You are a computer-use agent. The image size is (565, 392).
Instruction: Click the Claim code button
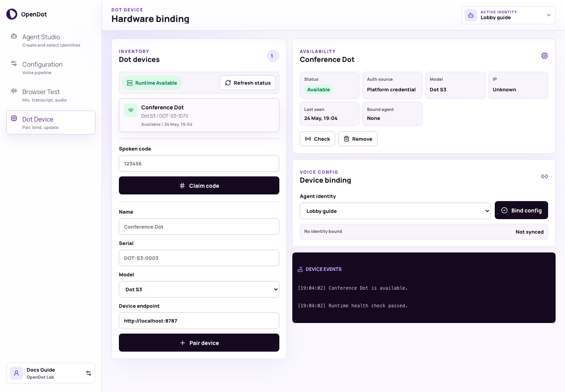[199, 185]
